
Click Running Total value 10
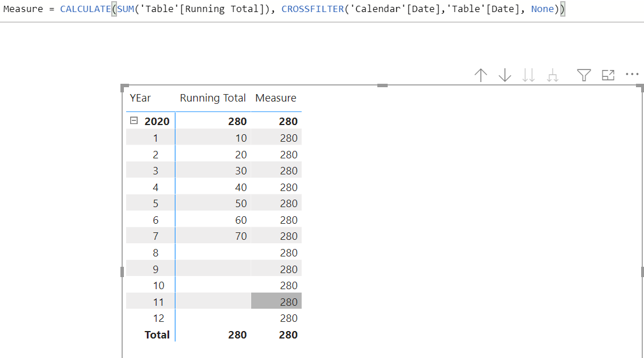click(x=241, y=138)
